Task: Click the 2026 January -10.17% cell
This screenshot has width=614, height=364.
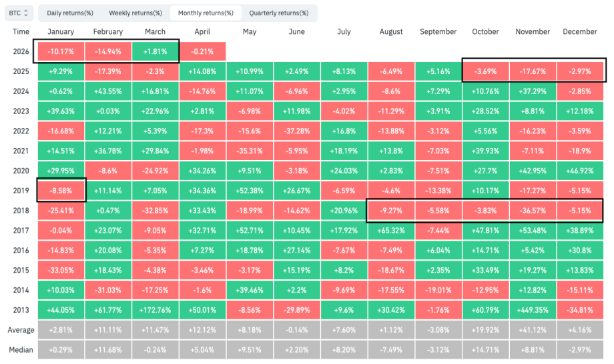Action: (61, 51)
